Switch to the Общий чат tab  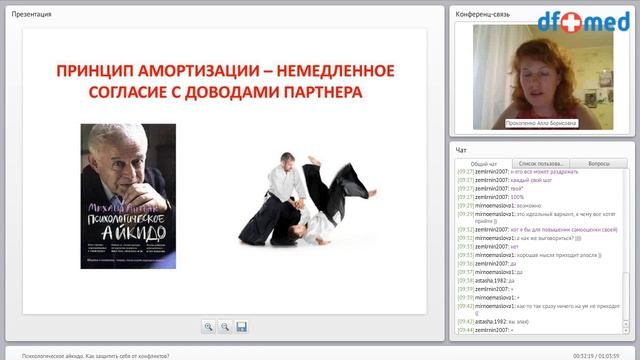(x=484, y=164)
